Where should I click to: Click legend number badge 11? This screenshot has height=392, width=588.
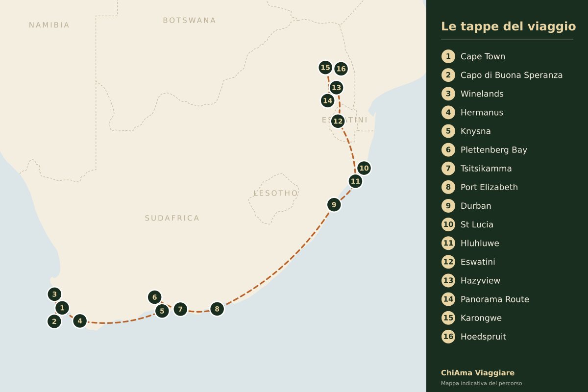pos(448,243)
